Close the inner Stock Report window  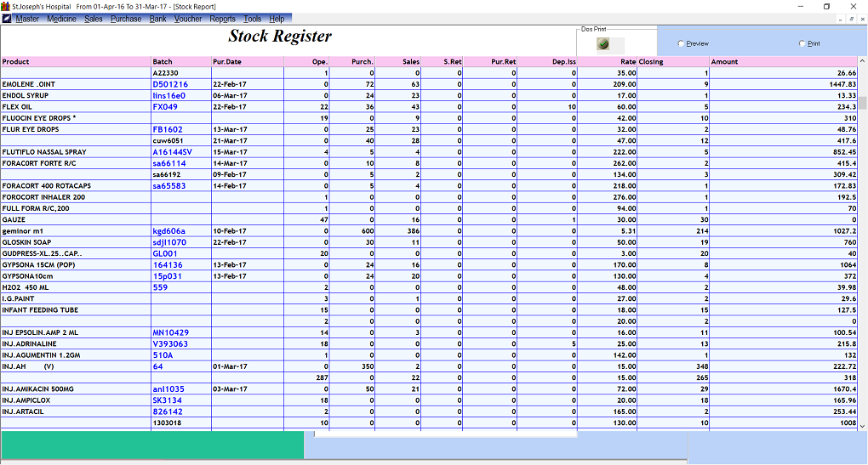coord(860,19)
